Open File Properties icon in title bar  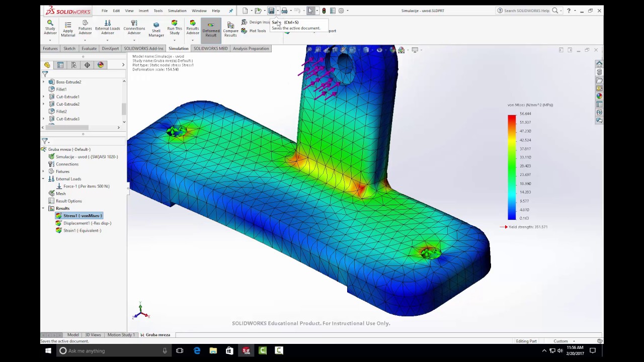point(333,11)
